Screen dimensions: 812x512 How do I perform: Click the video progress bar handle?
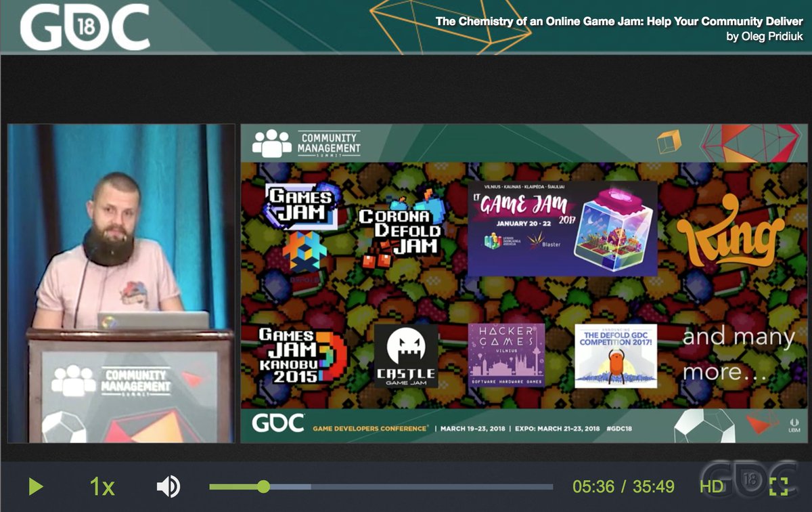tap(264, 486)
